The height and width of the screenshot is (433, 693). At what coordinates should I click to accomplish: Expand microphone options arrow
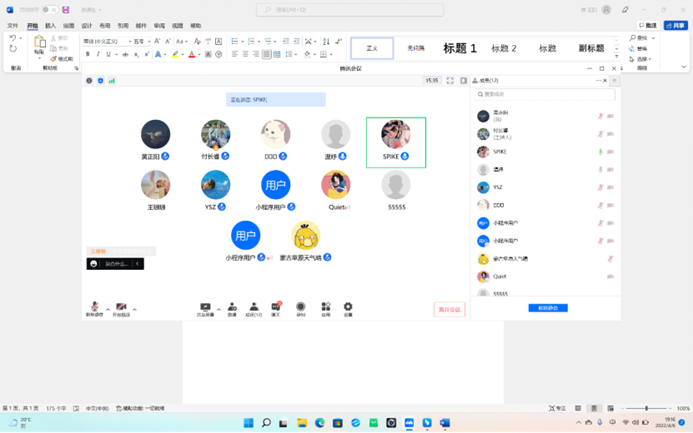(108, 309)
